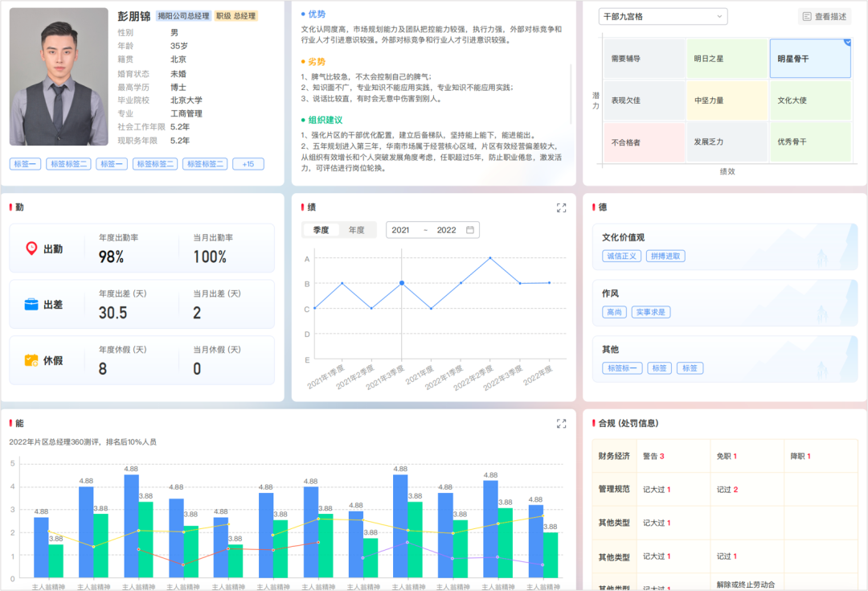Open the 2021~2022 year range selector
The width and height of the screenshot is (868, 591).
(x=432, y=229)
